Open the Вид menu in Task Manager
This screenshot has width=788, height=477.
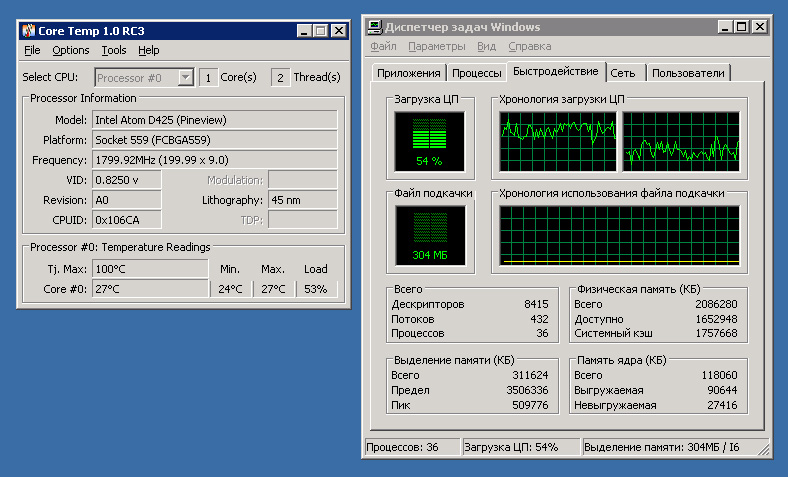point(486,46)
